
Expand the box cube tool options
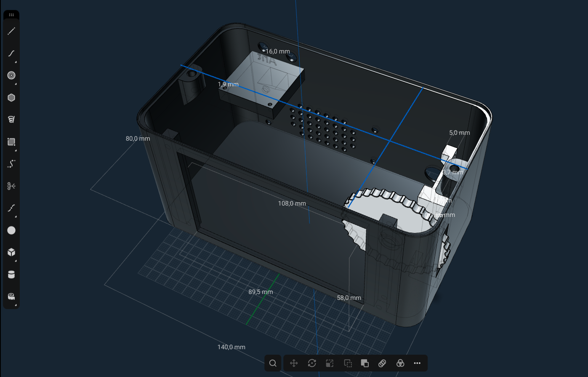(x=16, y=260)
